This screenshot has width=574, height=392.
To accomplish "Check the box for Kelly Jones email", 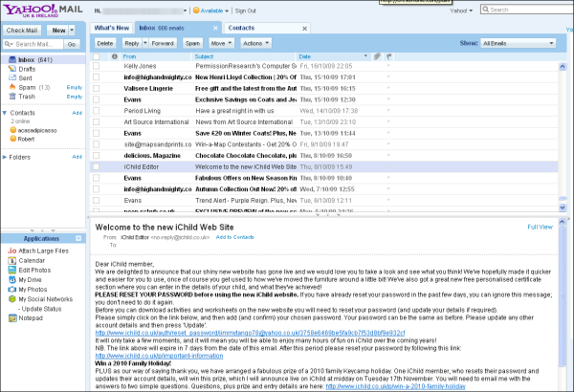I will coord(97,68).
